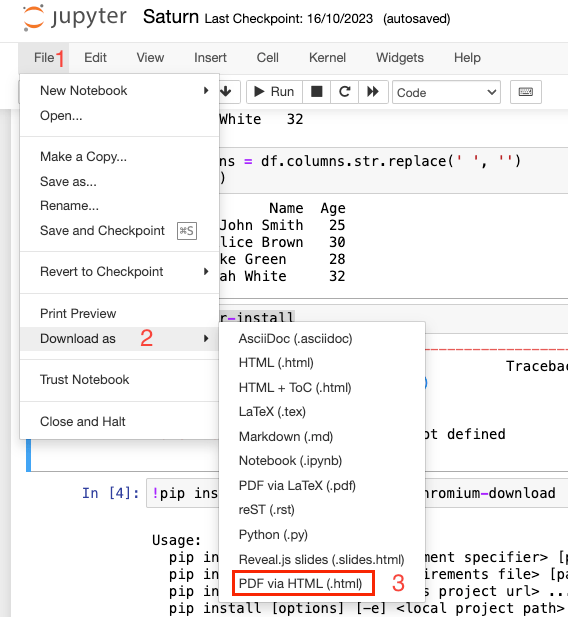
Task: Open the Help menu
Action: point(467,58)
